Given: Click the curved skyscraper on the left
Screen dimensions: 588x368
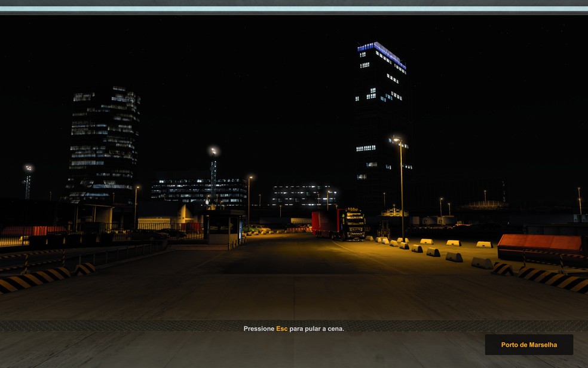Looking at the screenshot, I should click(105, 144).
